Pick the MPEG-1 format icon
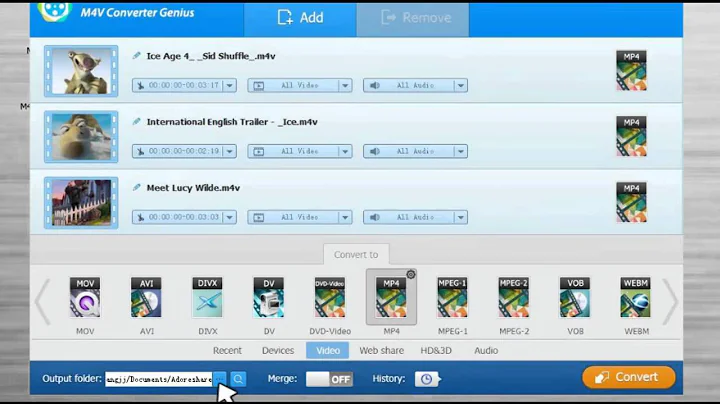The height and width of the screenshot is (404, 720). point(452,297)
